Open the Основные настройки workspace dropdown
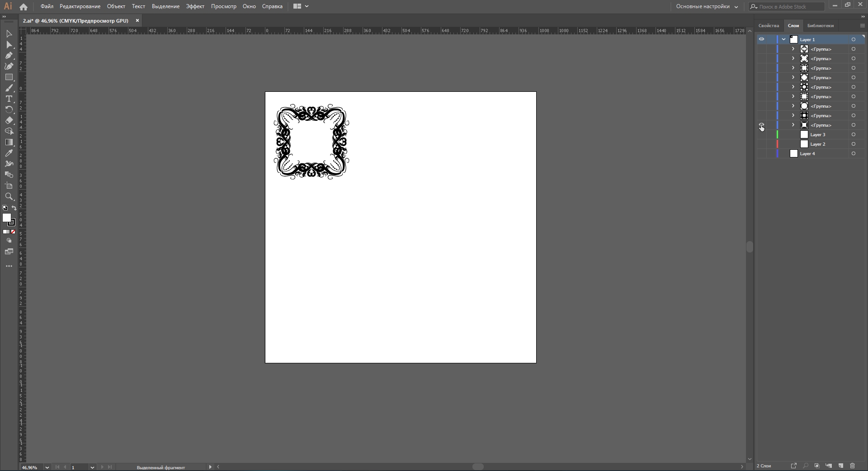This screenshot has height=471, width=868. point(707,6)
